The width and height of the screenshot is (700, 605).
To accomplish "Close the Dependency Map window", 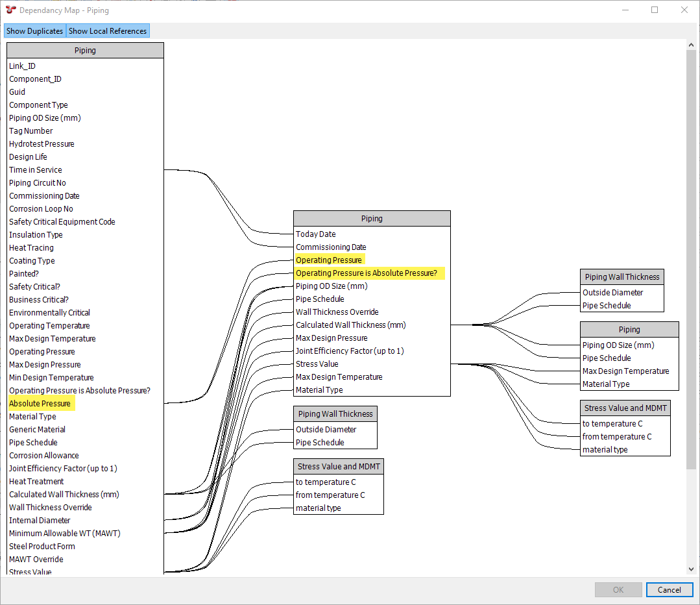I will [x=684, y=10].
